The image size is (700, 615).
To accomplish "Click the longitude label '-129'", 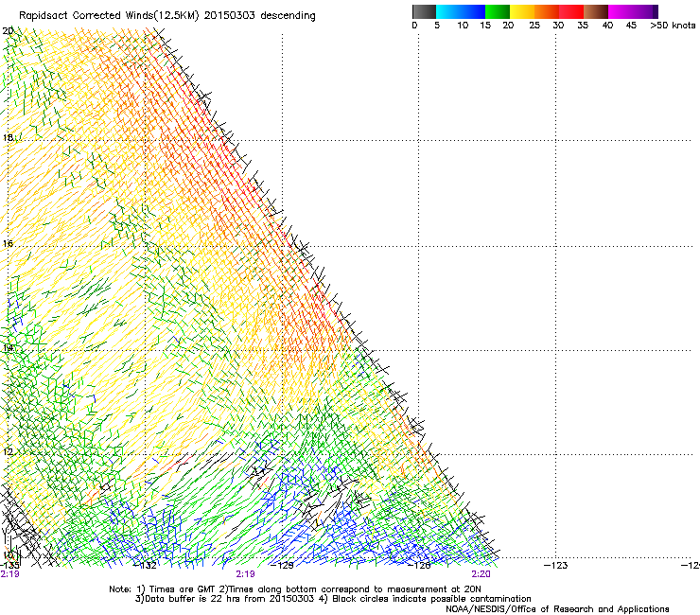I will [282, 566].
